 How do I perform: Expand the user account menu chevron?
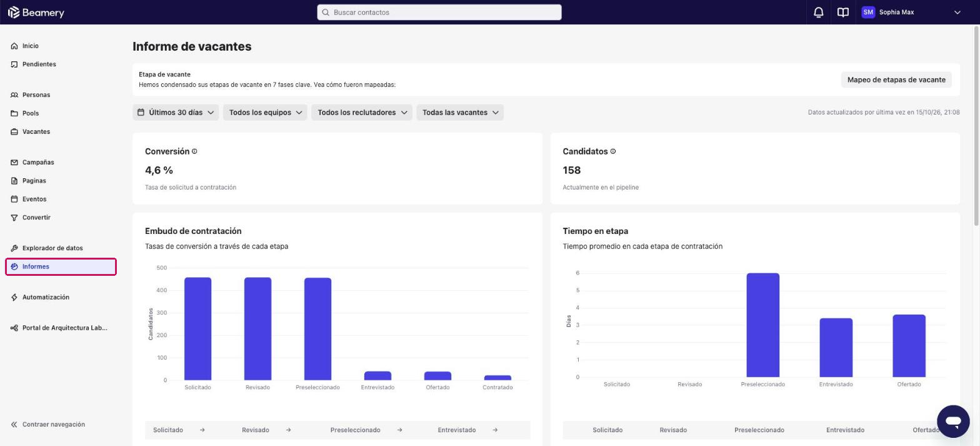(x=957, y=13)
